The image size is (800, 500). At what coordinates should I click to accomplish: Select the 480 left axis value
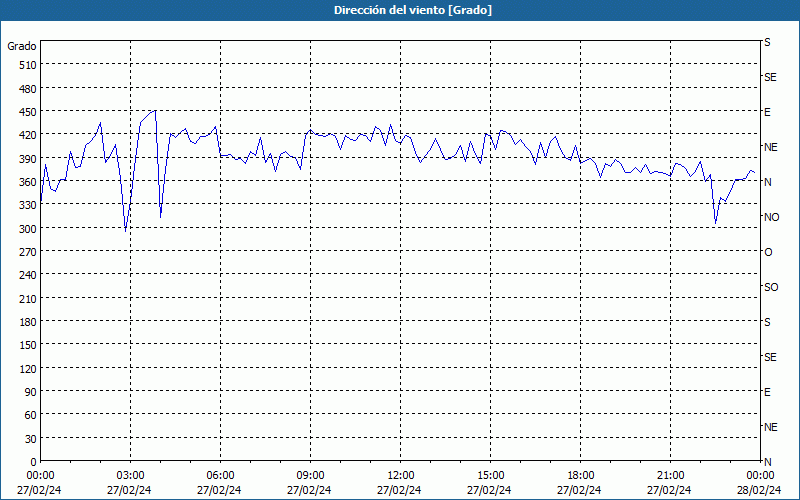tap(29, 88)
